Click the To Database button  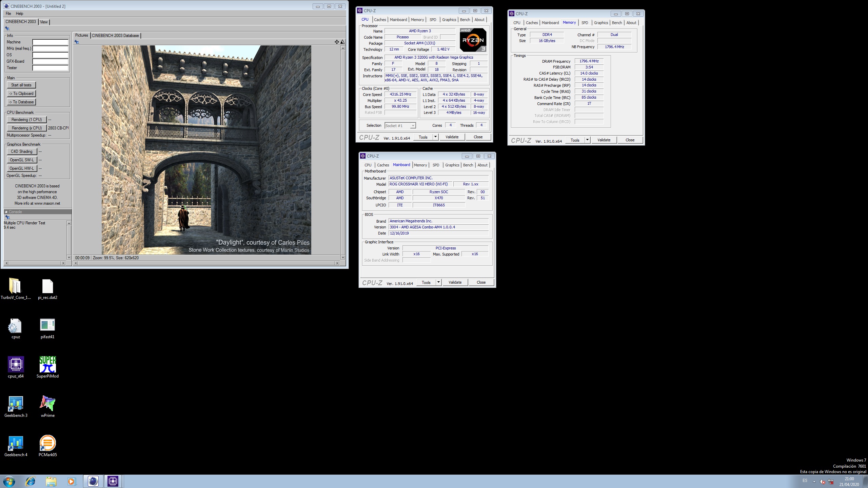(x=21, y=102)
